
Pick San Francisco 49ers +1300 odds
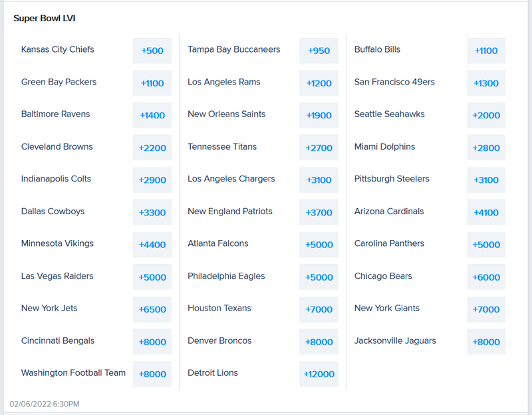point(486,82)
